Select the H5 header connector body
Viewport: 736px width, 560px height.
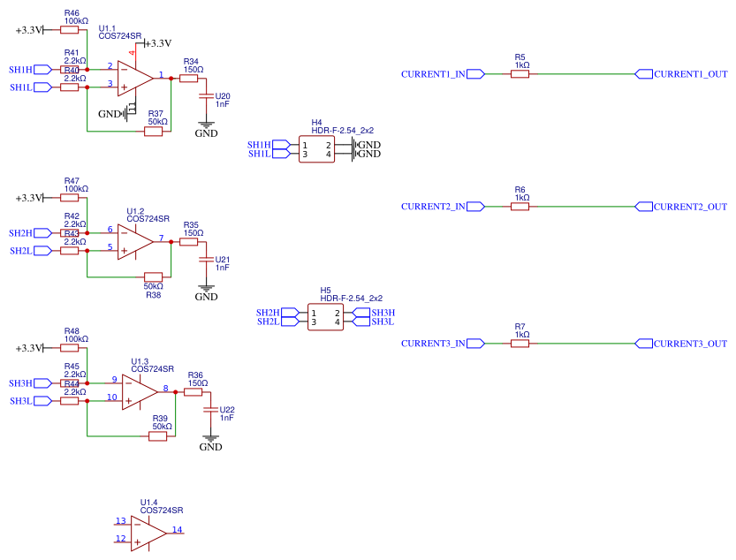pos(326,317)
